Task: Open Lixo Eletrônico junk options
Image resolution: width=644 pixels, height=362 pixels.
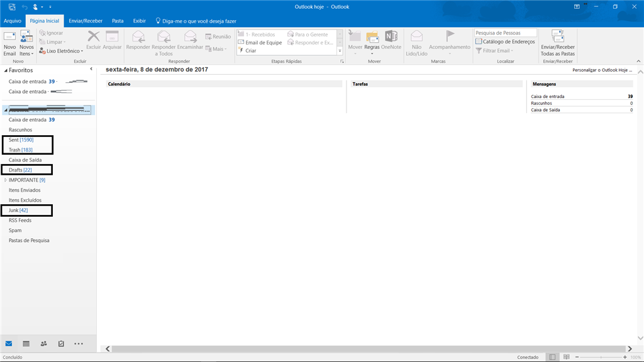Action: 61,51
